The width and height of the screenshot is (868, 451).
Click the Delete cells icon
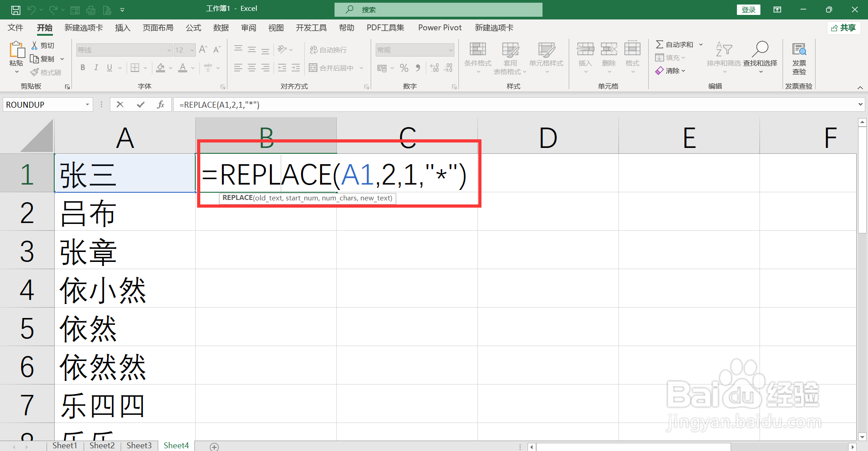tap(609, 49)
